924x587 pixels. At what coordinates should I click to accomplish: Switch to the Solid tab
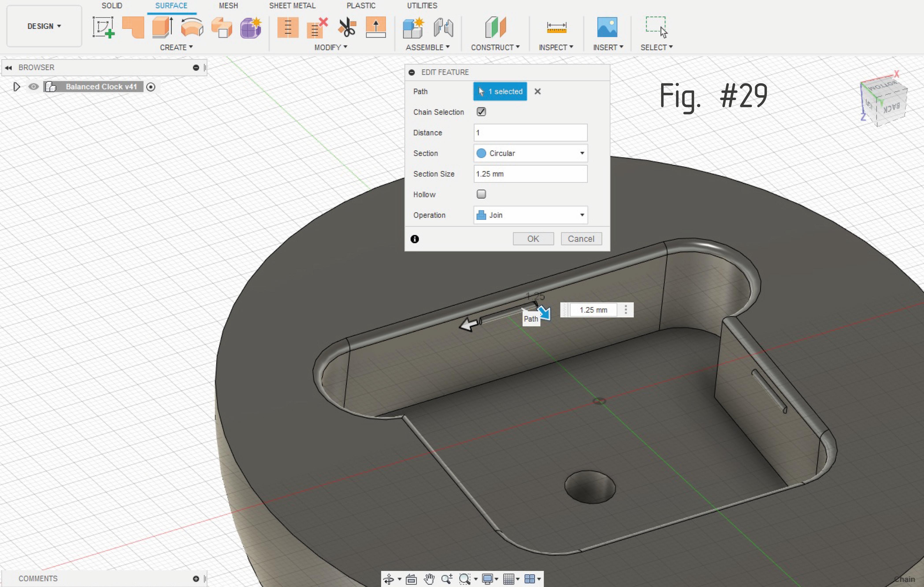point(112,6)
